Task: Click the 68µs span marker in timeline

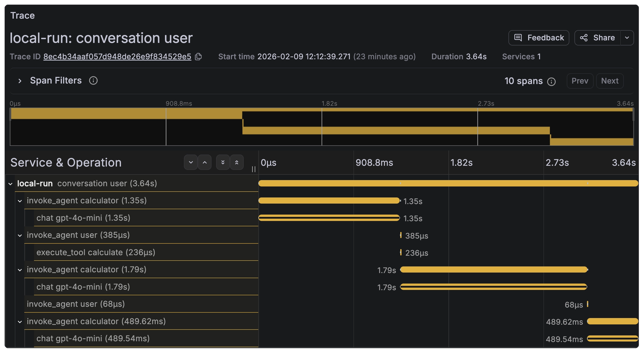Action: click(588, 304)
